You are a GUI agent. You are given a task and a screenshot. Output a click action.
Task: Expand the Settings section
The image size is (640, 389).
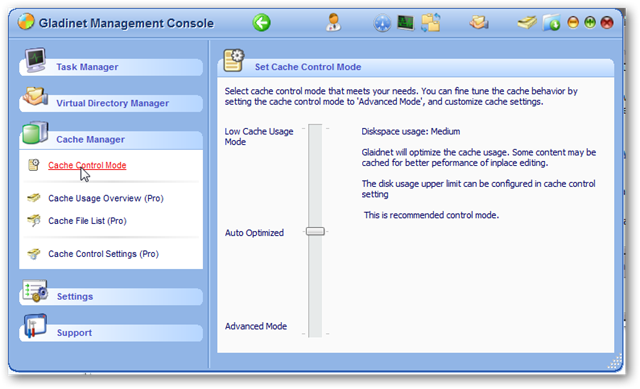click(111, 296)
